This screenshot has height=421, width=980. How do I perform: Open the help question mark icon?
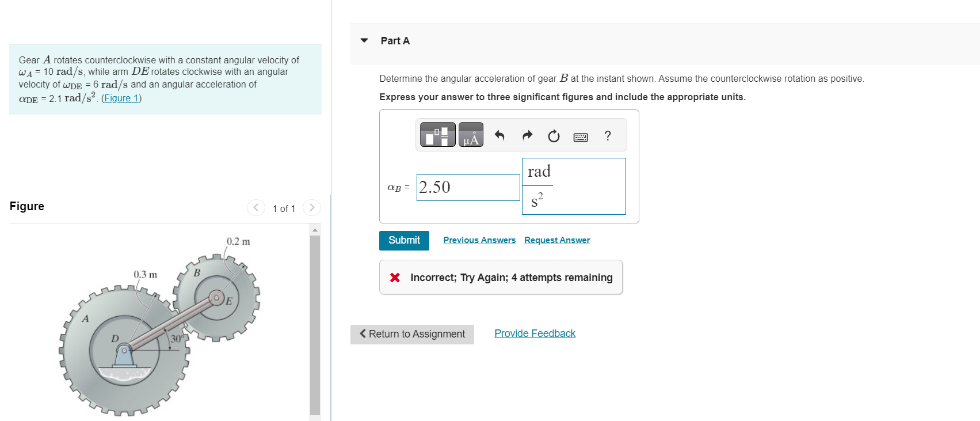(608, 136)
